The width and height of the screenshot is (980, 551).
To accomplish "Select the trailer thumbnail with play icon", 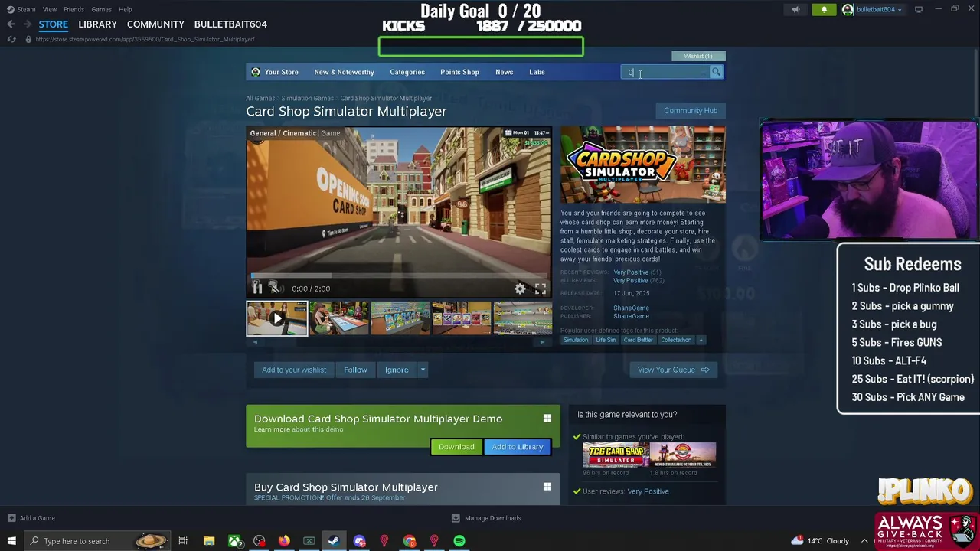I will pyautogui.click(x=277, y=318).
